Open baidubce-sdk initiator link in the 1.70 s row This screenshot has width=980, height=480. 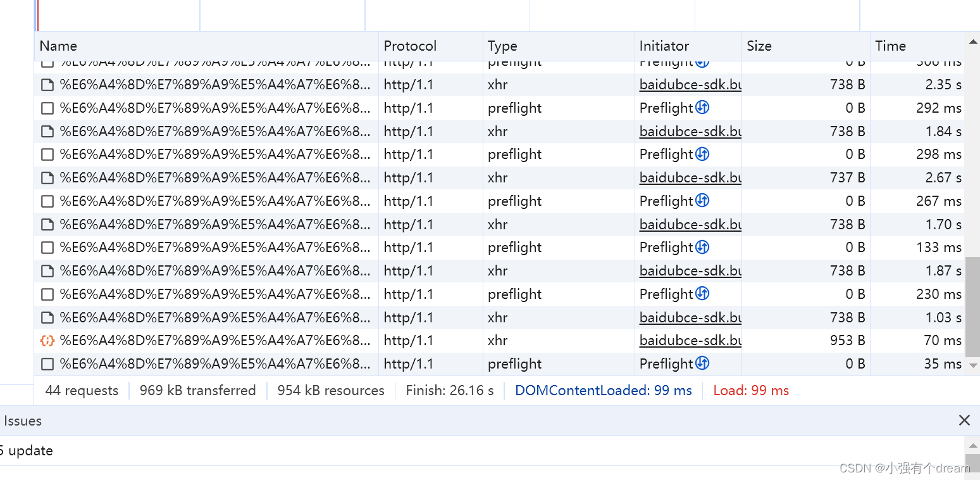coord(690,225)
